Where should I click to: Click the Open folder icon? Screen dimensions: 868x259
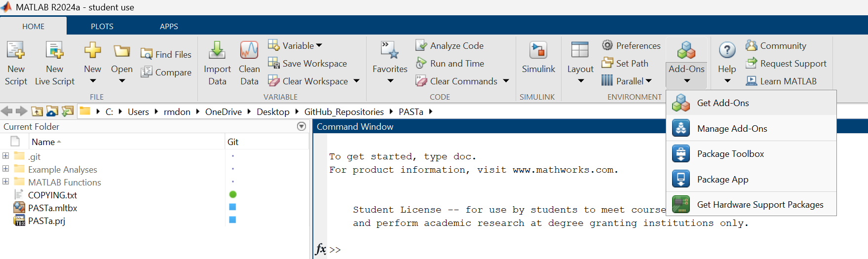tap(121, 51)
